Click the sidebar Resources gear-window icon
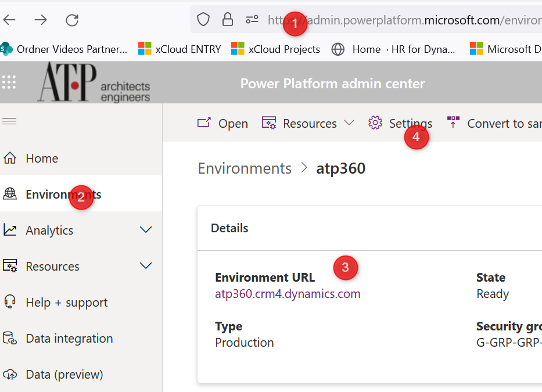The image size is (542, 392). [x=10, y=266]
